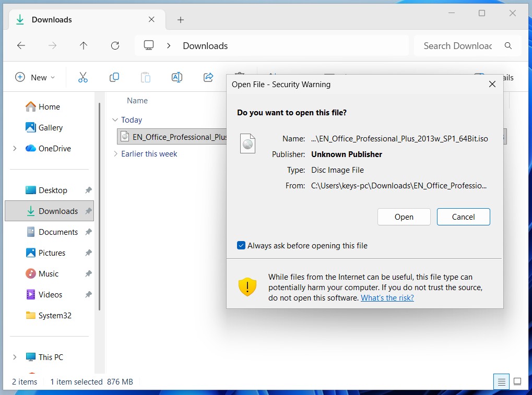Click the Refresh navigation icon
Viewport: 532px width, 395px height.
point(114,45)
